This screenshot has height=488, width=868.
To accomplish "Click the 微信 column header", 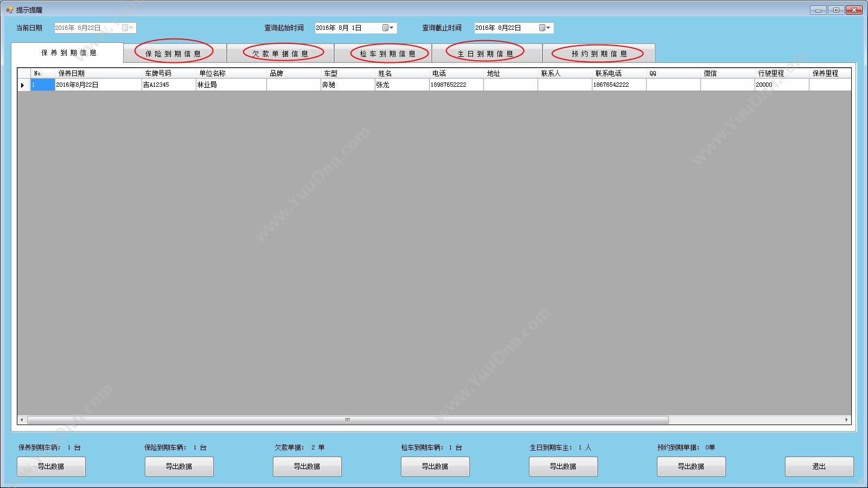I will click(727, 73).
